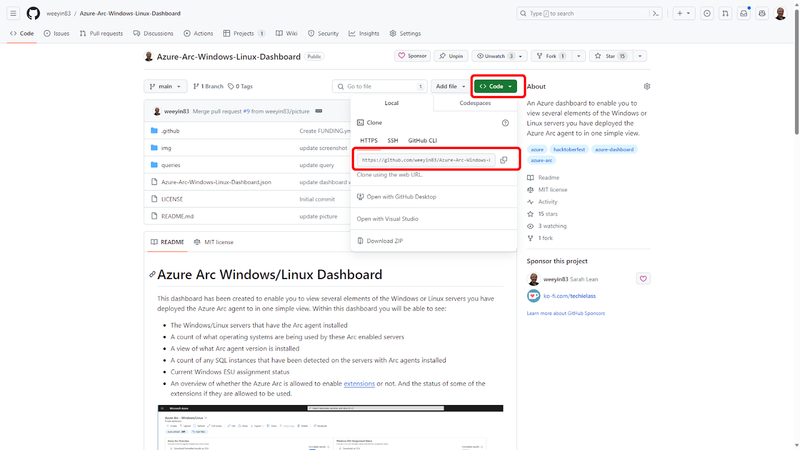This screenshot has height=450, width=800.
Task: Click the hacktoberfest topic tag
Action: click(x=569, y=149)
